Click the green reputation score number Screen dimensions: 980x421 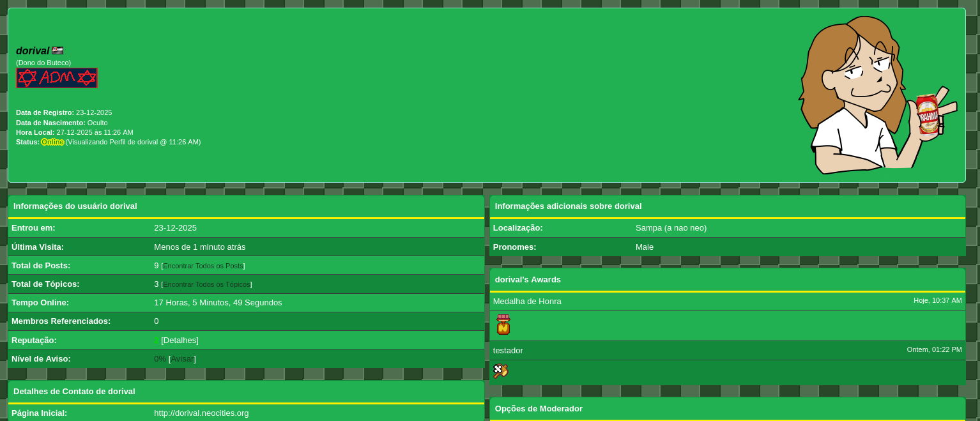(x=157, y=341)
